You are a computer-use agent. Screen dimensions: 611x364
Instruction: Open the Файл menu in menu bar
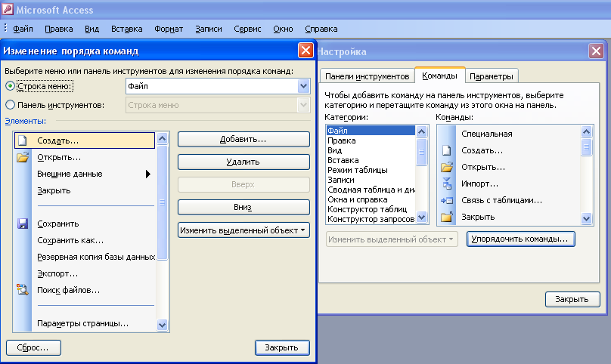click(23, 29)
